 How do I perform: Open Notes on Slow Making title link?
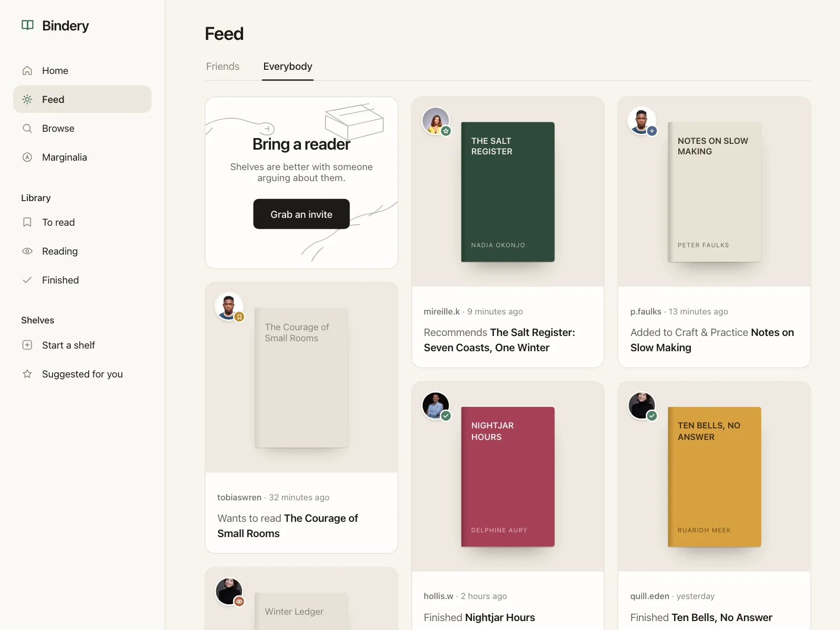pos(712,340)
